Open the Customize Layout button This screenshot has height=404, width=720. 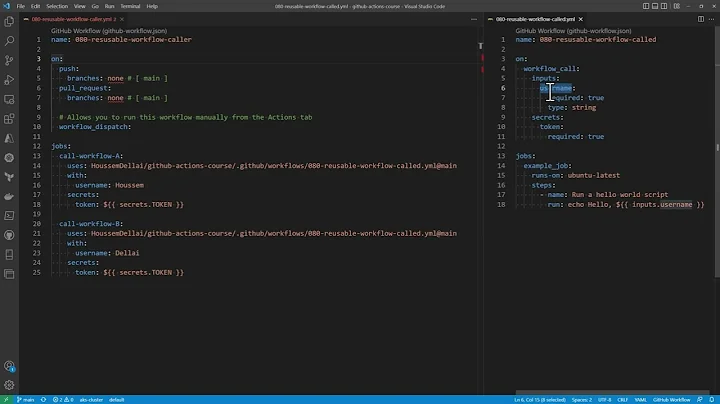[x=676, y=6]
